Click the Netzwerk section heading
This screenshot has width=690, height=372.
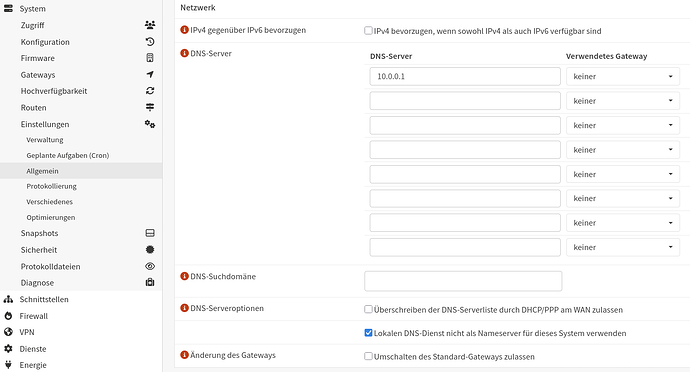[198, 7]
